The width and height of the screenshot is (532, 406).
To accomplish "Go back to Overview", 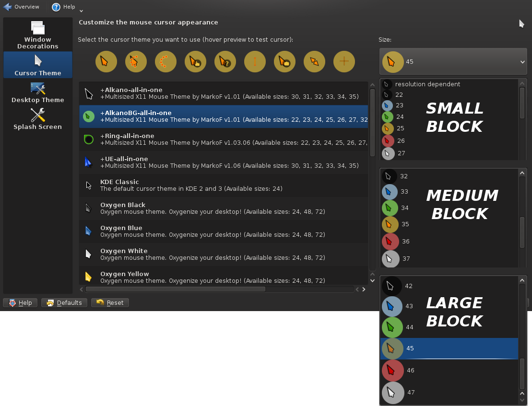I will point(22,7).
